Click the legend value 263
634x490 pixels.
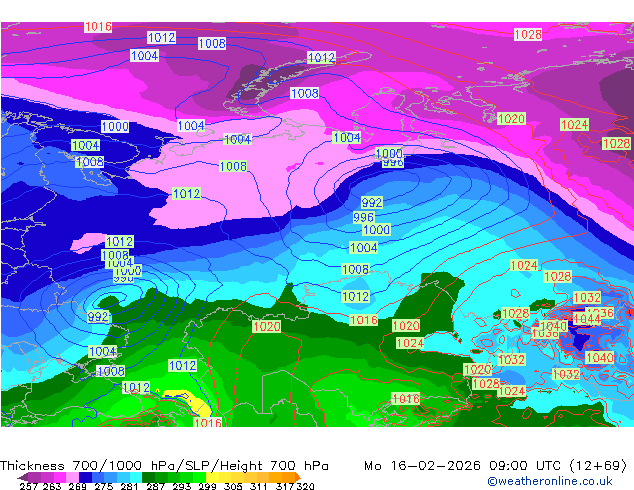pyautogui.click(x=52, y=486)
